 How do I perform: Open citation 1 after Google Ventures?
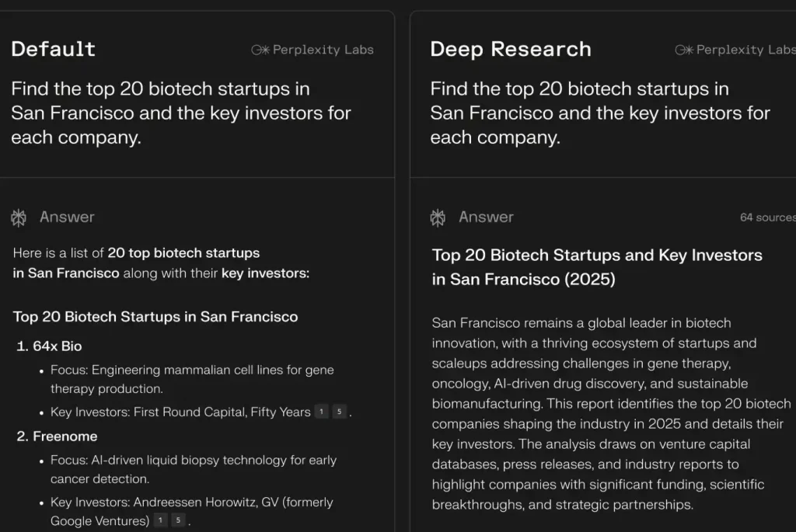159,520
